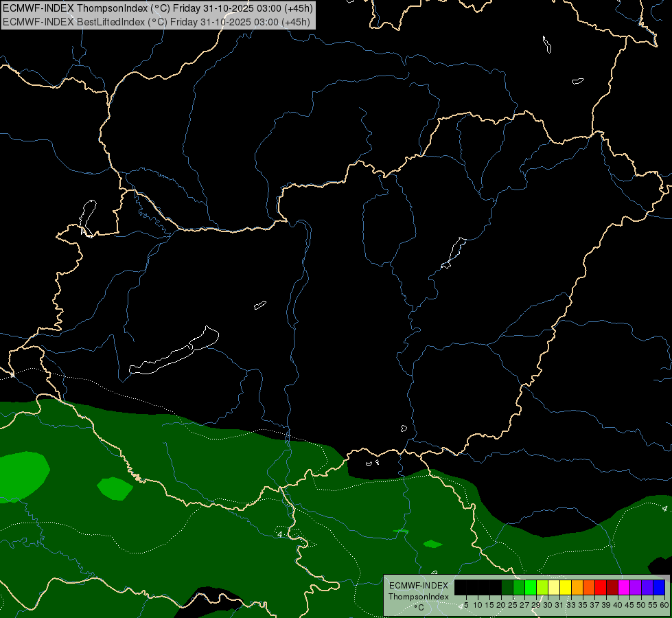Click the bright green 27–29 legend swatch

[x=531, y=587]
